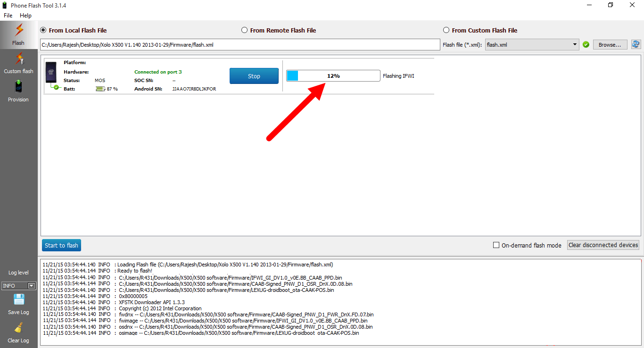Open the Log level INFO dropdown

click(19, 286)
